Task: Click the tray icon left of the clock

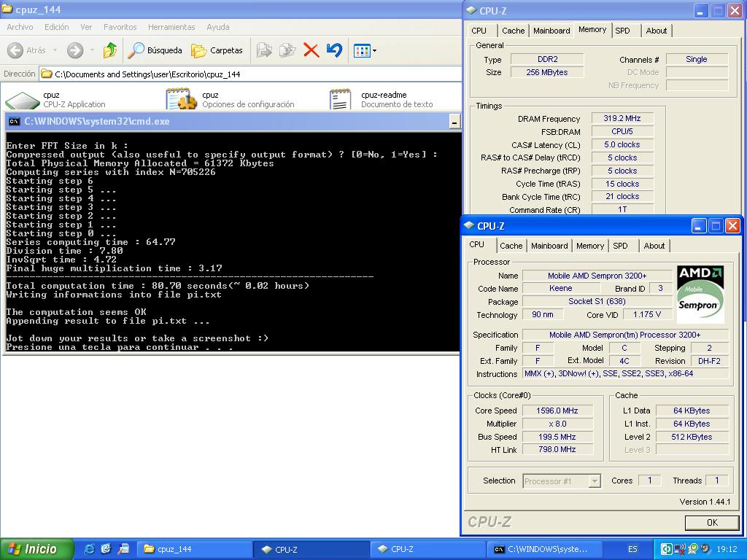Action: pos(705,549)
